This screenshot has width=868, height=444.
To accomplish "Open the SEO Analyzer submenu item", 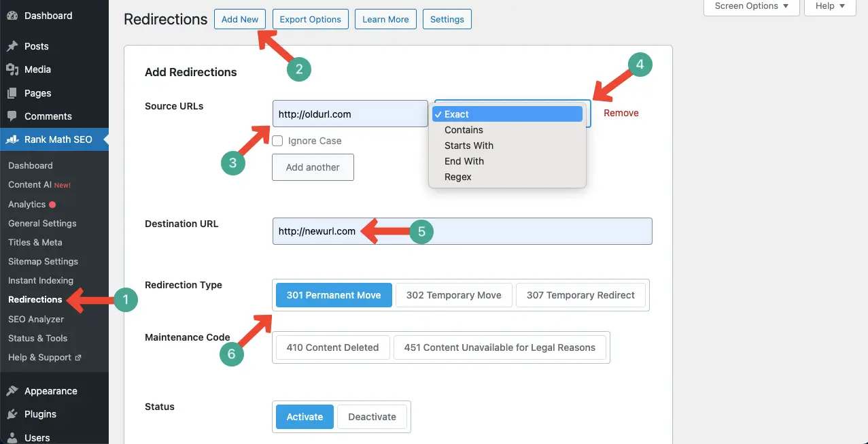I will pos(36,319).
